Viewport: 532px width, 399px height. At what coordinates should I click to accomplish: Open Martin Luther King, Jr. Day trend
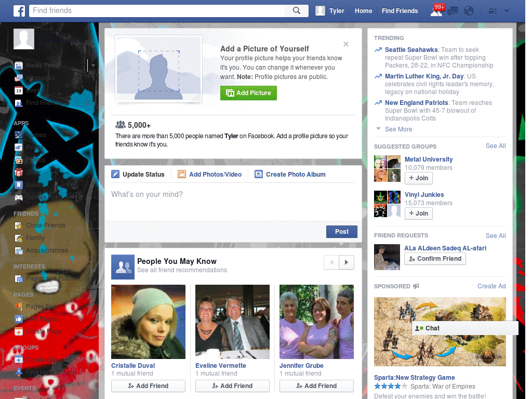point(424,76)
